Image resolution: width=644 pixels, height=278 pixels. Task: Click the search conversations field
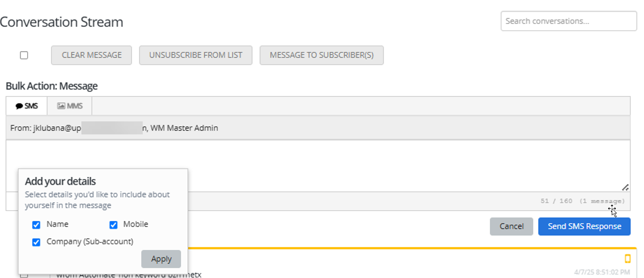click(x=568, y=21)
